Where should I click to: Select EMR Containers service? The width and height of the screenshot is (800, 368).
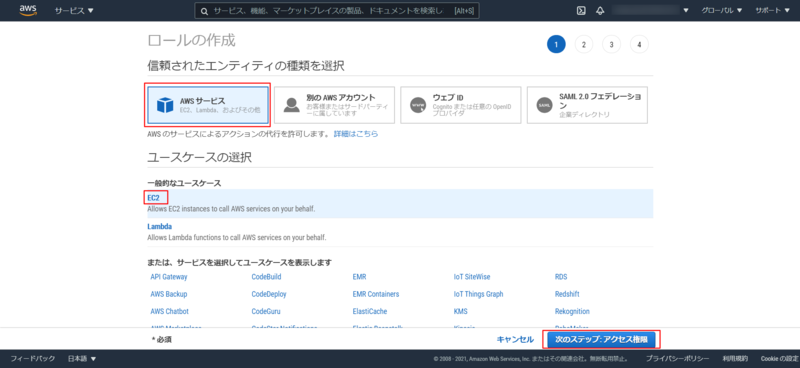pos(376,294)
